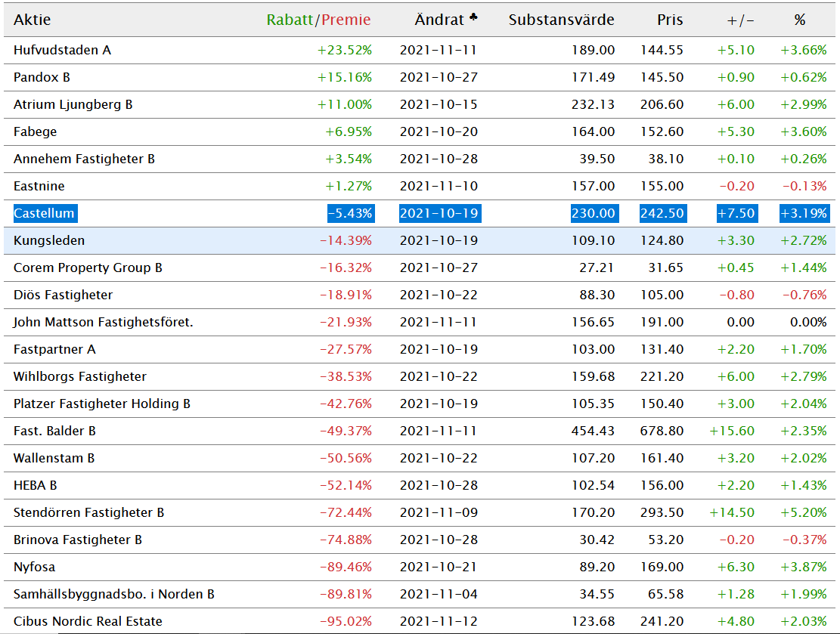
Task: Open Corem Property Group B
Action: [88, 268]
